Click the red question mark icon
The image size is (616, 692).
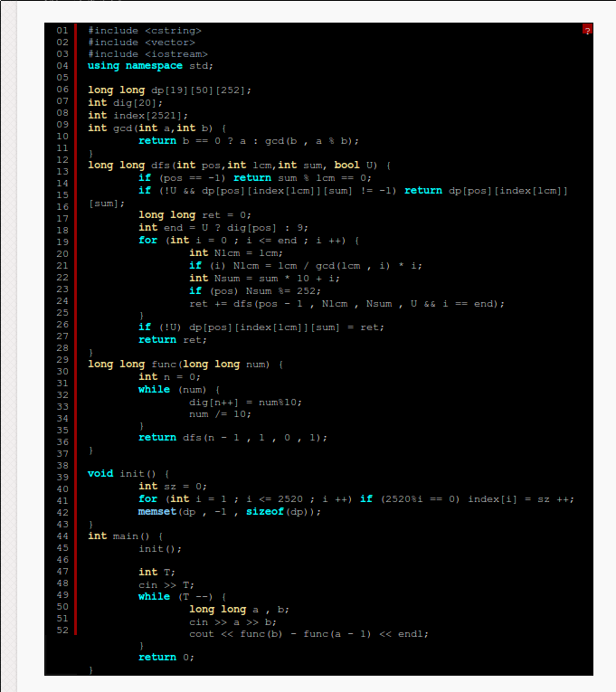[587, 30]
